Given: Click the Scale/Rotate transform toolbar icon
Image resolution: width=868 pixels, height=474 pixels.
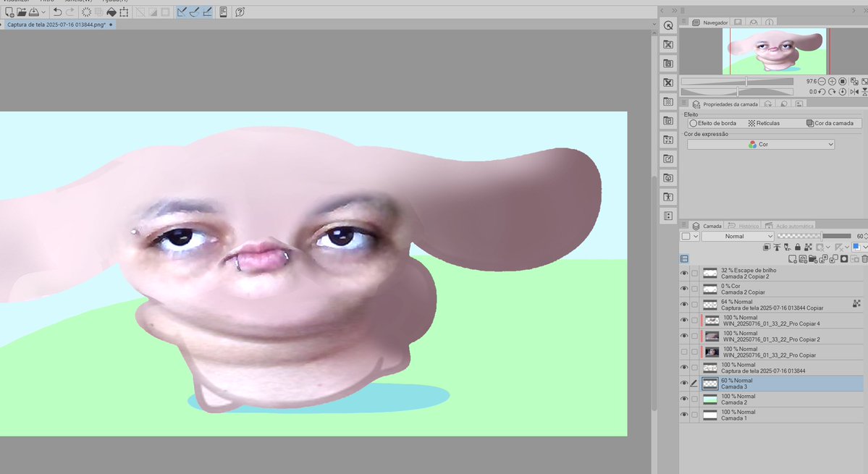Looking at the screenshot, I should click(124, 12).
